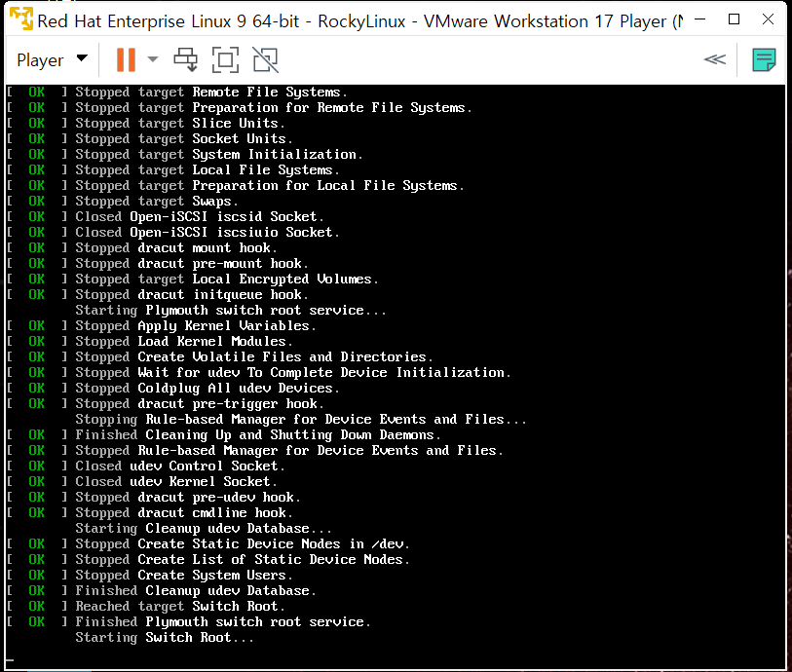Click 'Starting Plymouth switch root service...'
792x672 pixels.
[231, 311]
